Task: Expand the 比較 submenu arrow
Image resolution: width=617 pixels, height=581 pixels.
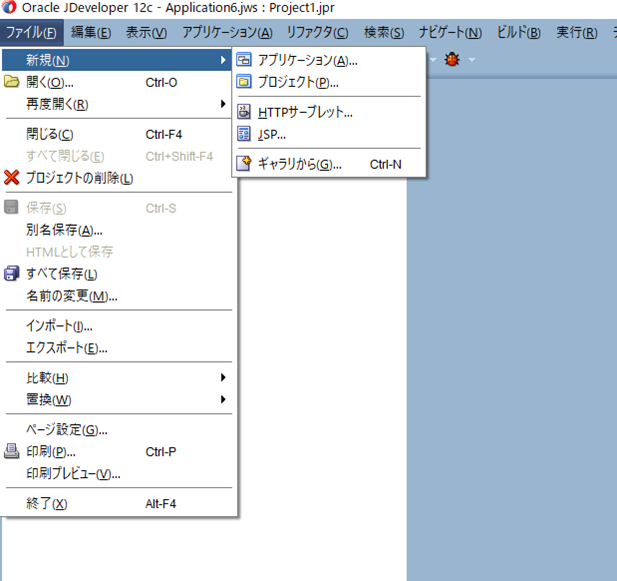Action: click(x=223, y=378)
